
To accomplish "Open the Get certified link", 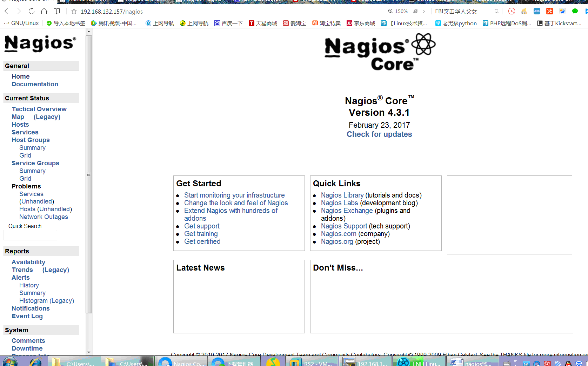I will [202, 241].
